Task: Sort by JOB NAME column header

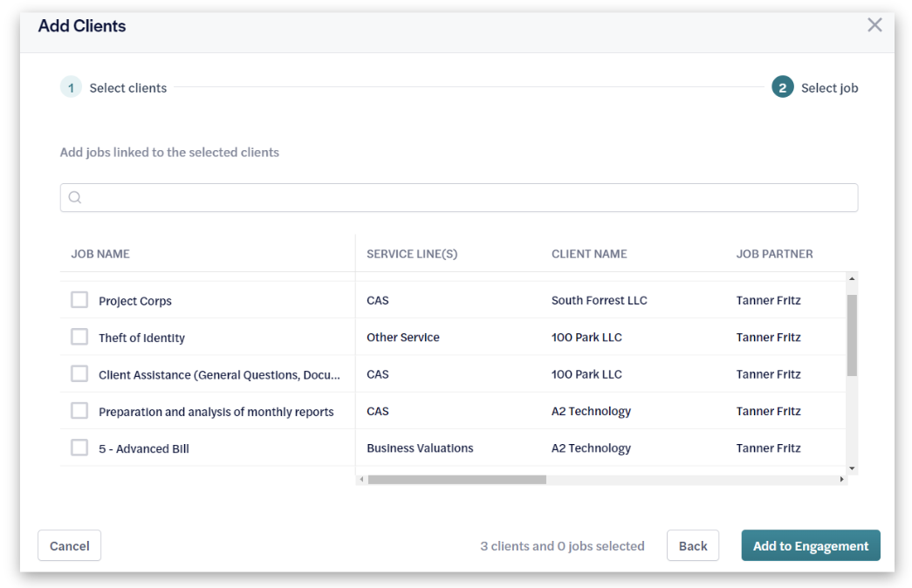Action: click(100, 254)
